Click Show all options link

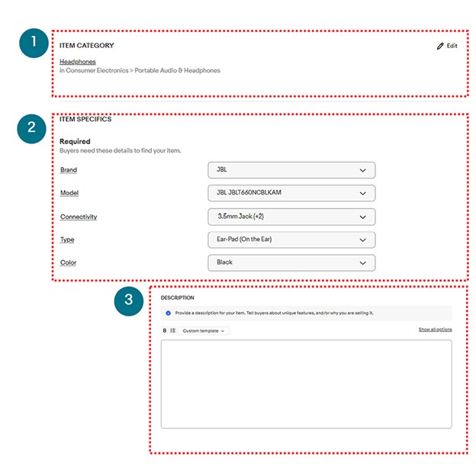(436, 329)
